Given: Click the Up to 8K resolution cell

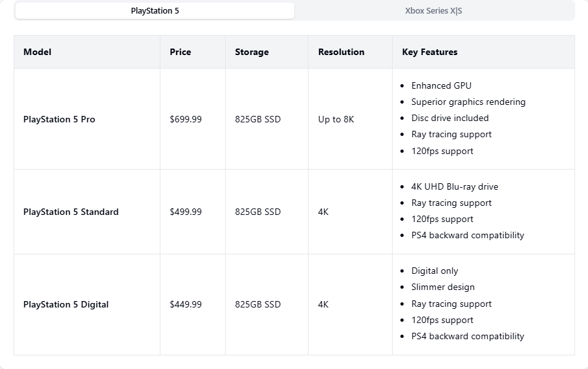Looking at the screenshot, I should click(x=336, y=119).
